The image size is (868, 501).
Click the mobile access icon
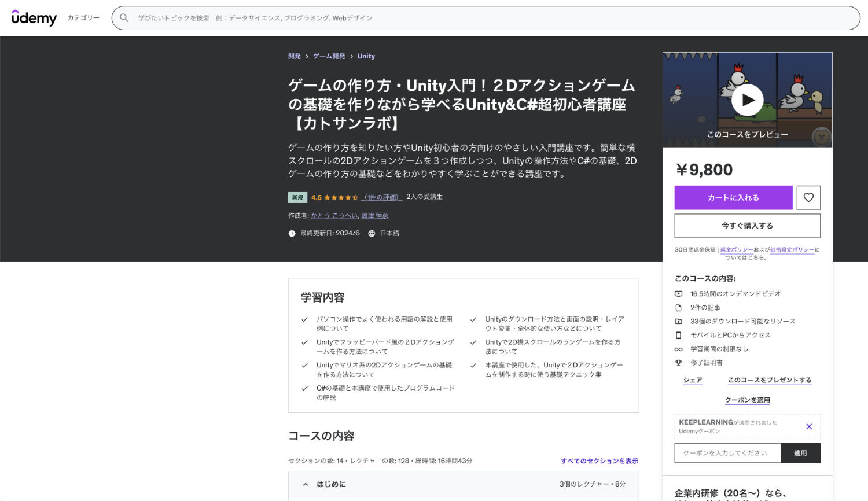coord(678,335)
